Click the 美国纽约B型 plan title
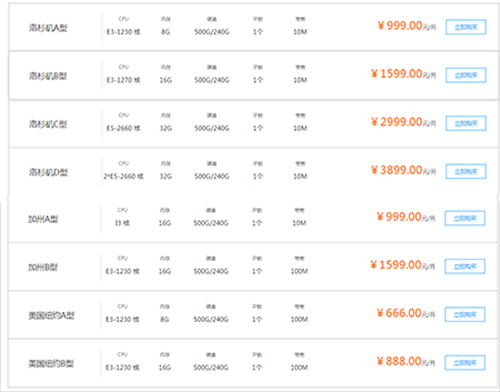The width and height of the screenshot is (500, 392). click(51, 363)
